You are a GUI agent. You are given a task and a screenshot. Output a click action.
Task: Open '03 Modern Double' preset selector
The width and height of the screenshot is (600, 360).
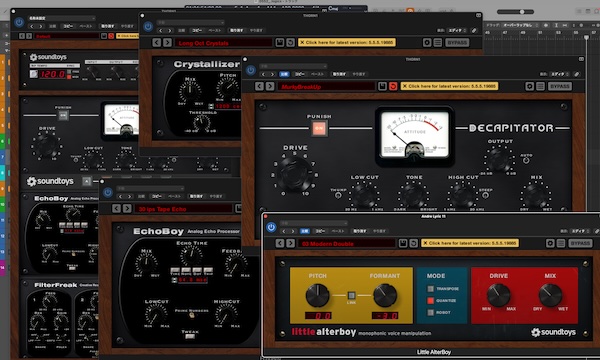346,243
